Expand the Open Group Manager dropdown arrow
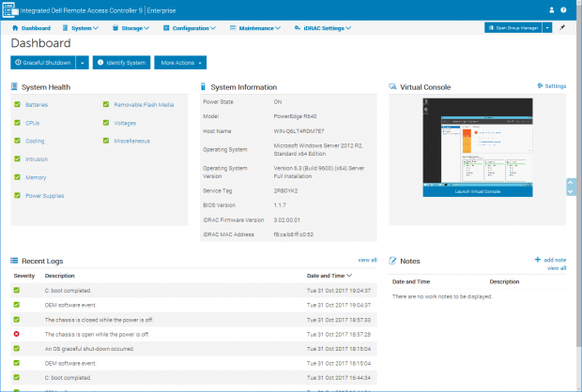Viewport: 582px width, 392px height. 546,28
